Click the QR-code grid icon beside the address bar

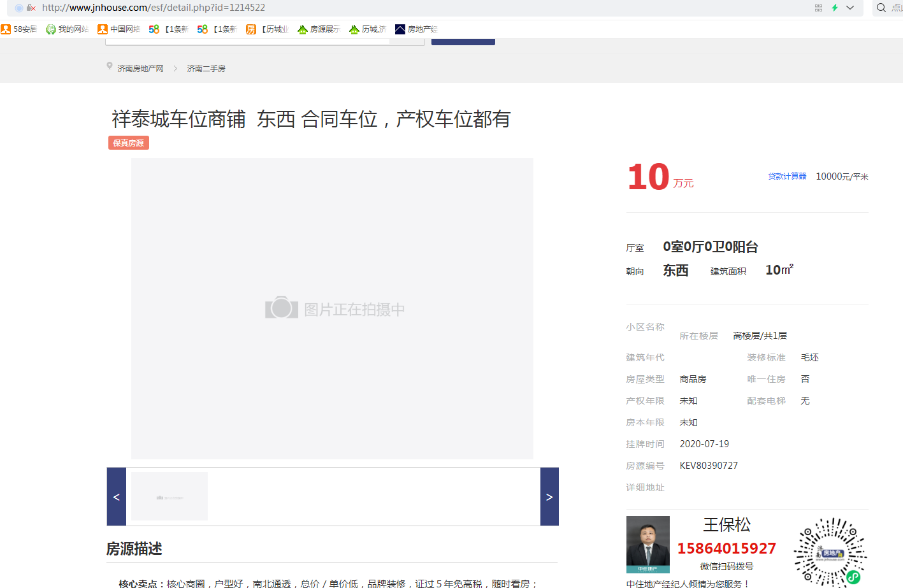(818, 8)
